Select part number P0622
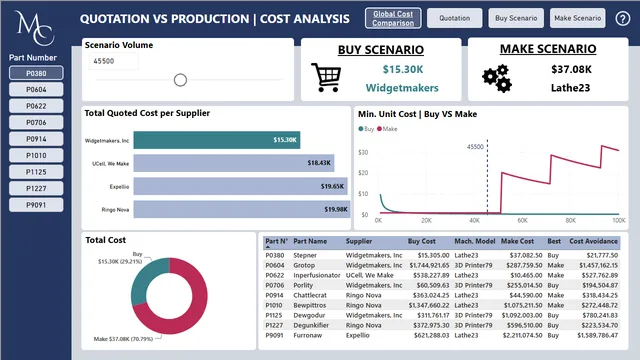Image resolution: width=640 pixels, height=360 pixels. pos(36,106)
